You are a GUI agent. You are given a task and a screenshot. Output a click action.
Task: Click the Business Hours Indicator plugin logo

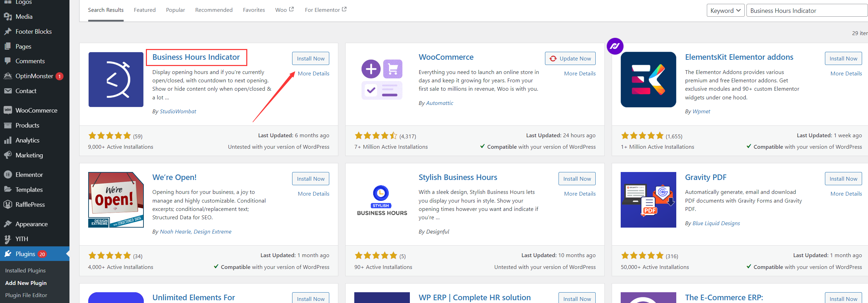tap(116, 80)
